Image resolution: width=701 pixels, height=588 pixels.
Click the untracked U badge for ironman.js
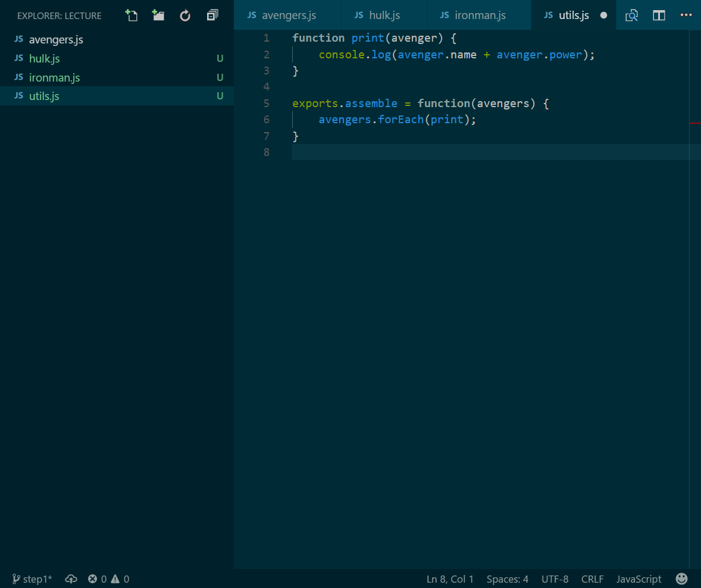point(220,77)
